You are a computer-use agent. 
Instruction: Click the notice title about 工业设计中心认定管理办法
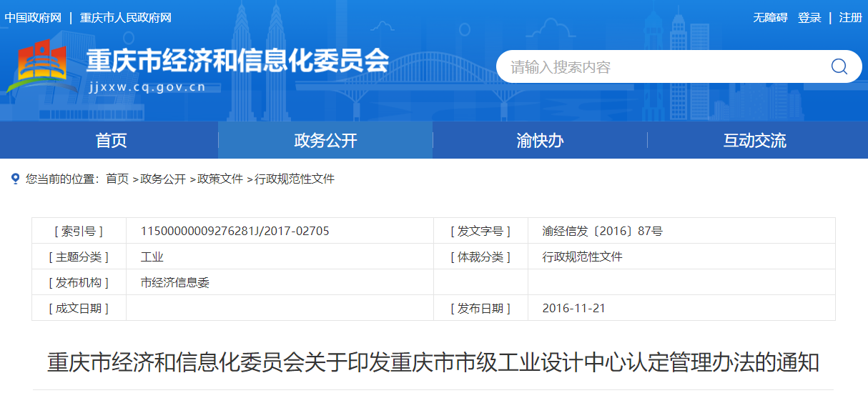[433, 362]
